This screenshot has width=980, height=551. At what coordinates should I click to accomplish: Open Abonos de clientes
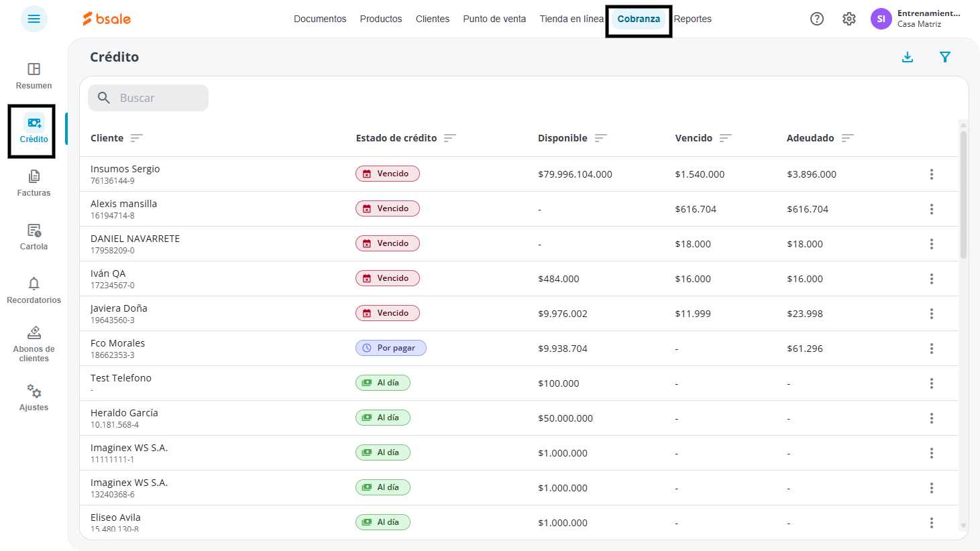34,344
